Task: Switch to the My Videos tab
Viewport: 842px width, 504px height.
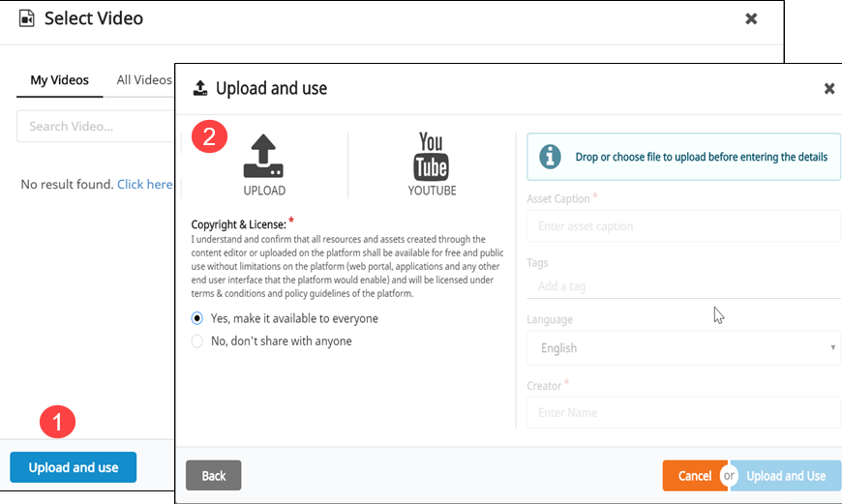Action: [59, 80]
